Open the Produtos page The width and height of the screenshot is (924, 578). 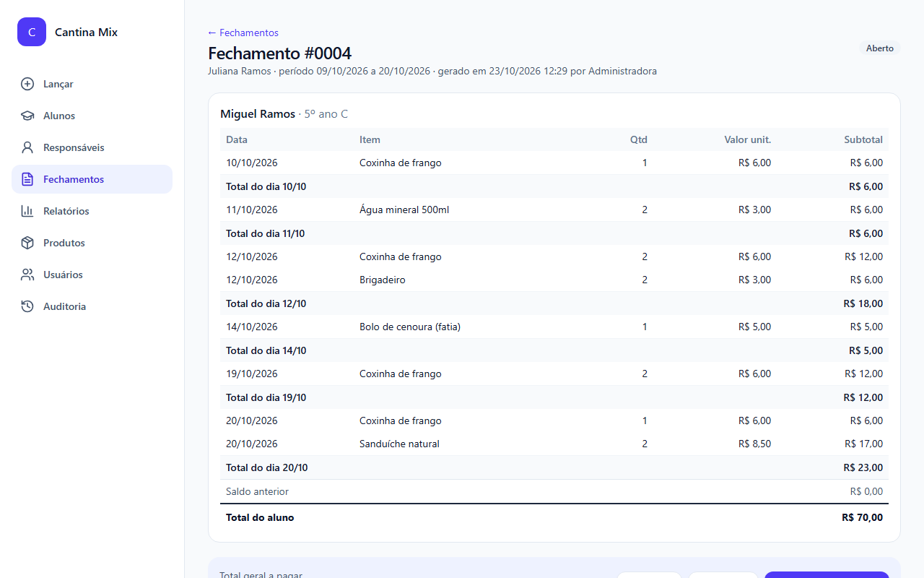tap(92, 243)
